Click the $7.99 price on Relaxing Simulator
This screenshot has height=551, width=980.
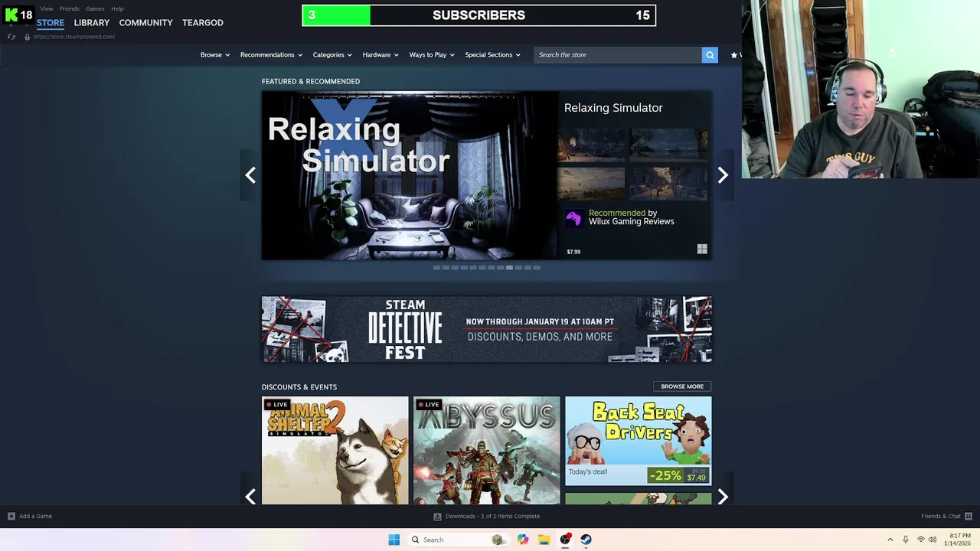point(573,252)
